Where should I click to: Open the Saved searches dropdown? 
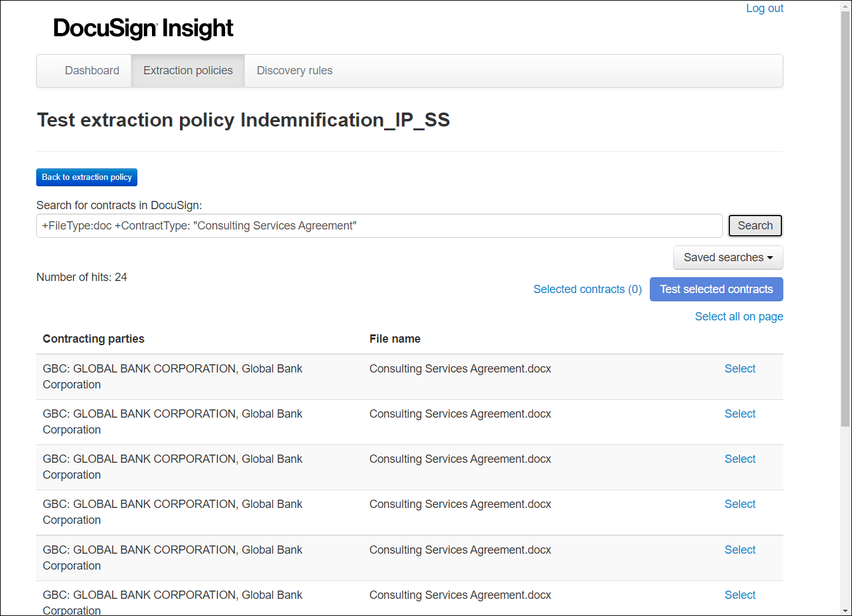[727, 257]
